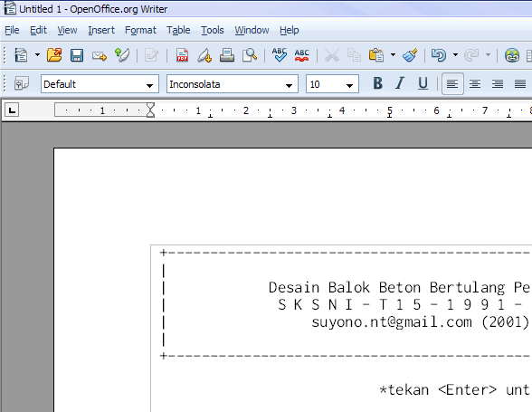Viewport: 532px width, 412px height.
Task: Click the Cut scissors icon
Action: tap(331, 55)
